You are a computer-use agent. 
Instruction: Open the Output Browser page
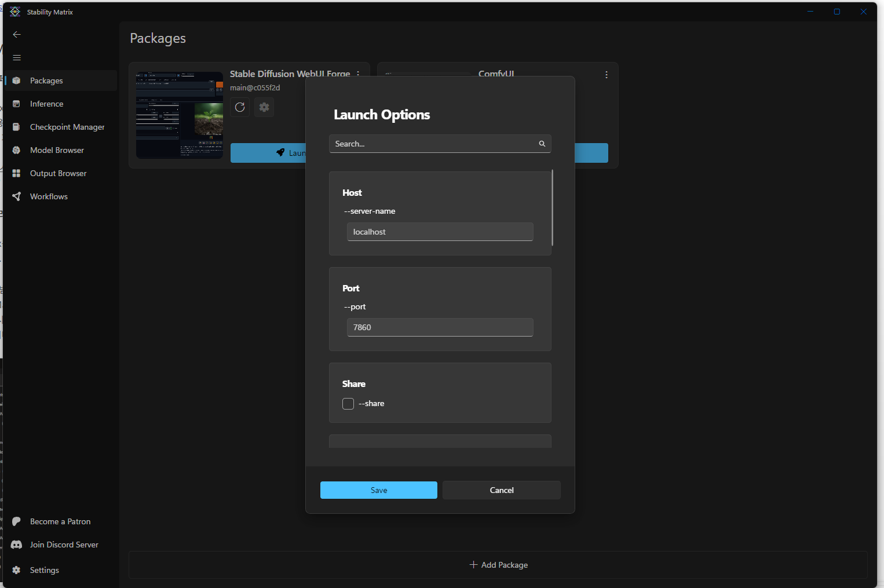point(61,173)
